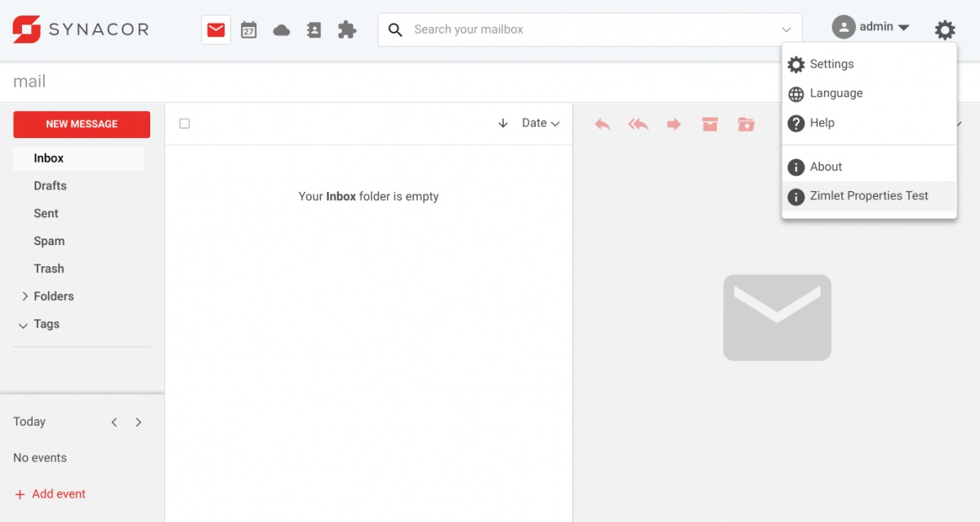Toggle sort direction arrow
This screenshot has width=980, height=522.
503,123
